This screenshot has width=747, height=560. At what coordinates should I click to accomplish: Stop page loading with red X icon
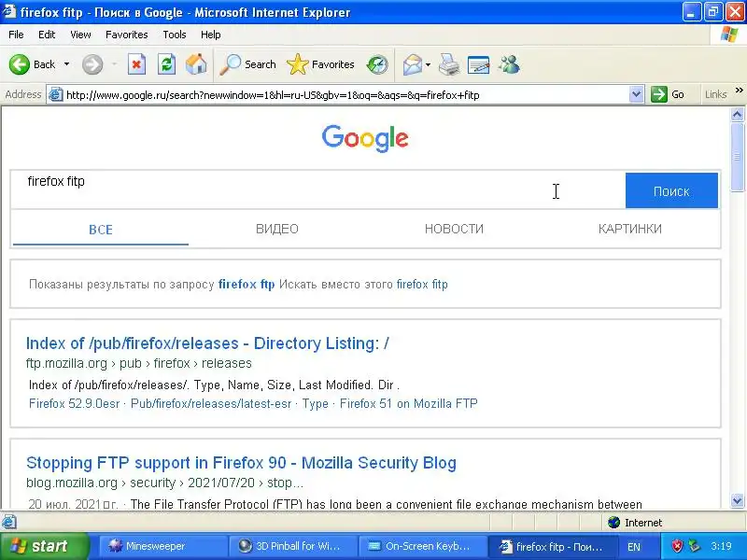[136, 64]
